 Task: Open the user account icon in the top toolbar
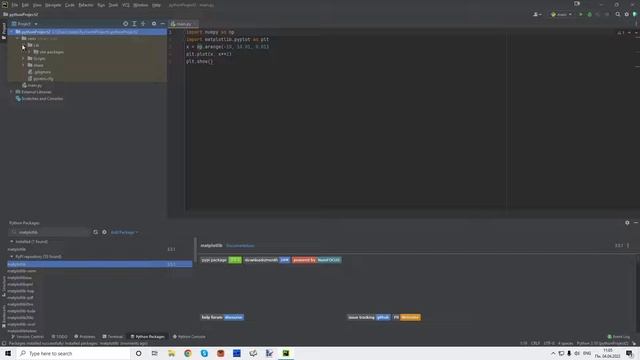(537, 14)
